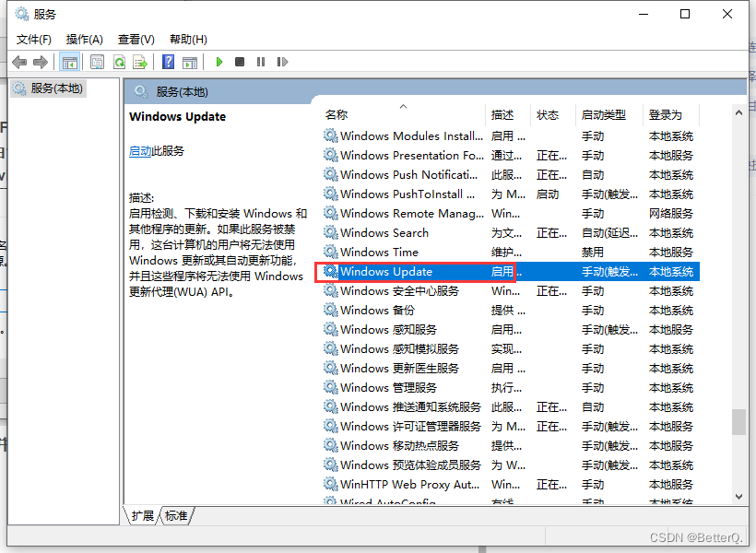756x553 pixels.
Task: Stop the service with the black square icon
Action: tap(240, 62)
